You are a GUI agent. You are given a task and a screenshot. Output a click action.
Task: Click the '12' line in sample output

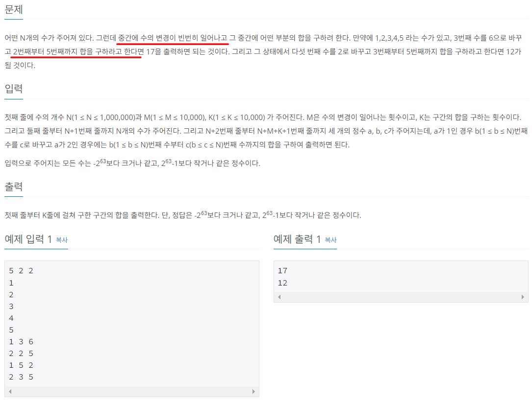pos(282,283)
